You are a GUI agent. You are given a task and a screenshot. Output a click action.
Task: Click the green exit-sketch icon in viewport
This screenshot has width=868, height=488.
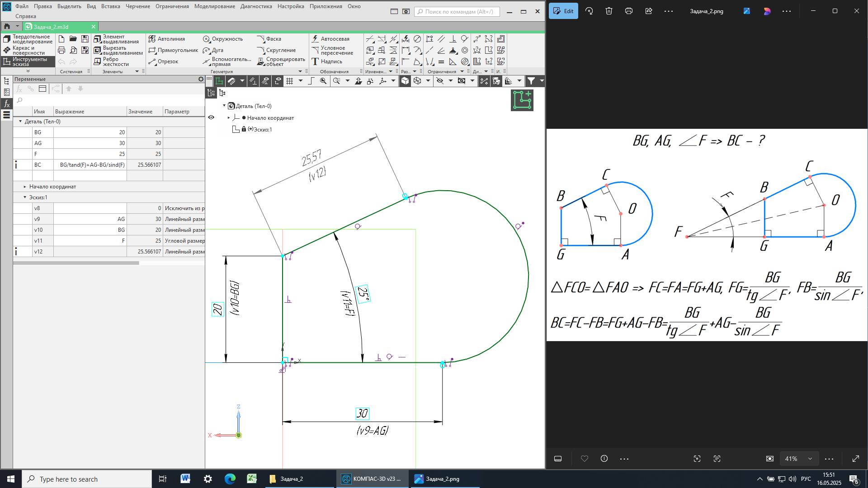[522, 100]
